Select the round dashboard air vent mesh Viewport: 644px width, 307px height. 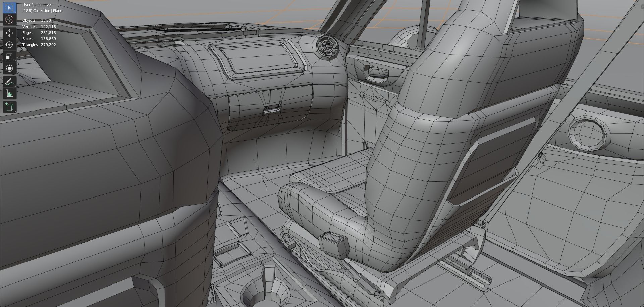[327, 46]
